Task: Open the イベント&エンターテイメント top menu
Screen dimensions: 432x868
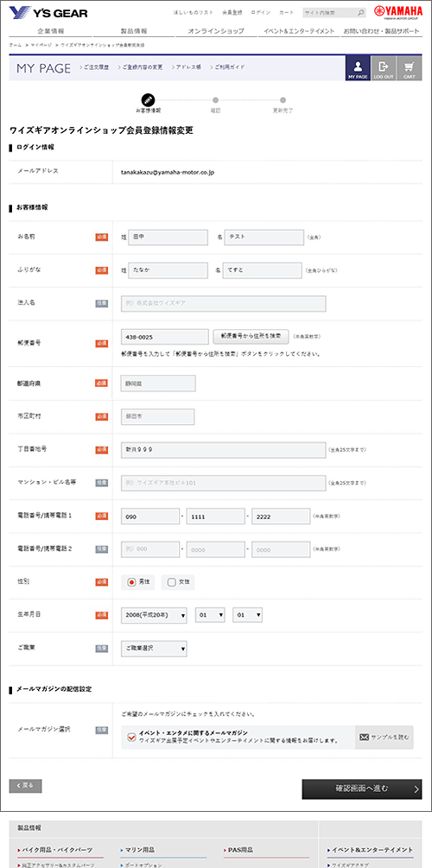Action: point(299,31)
